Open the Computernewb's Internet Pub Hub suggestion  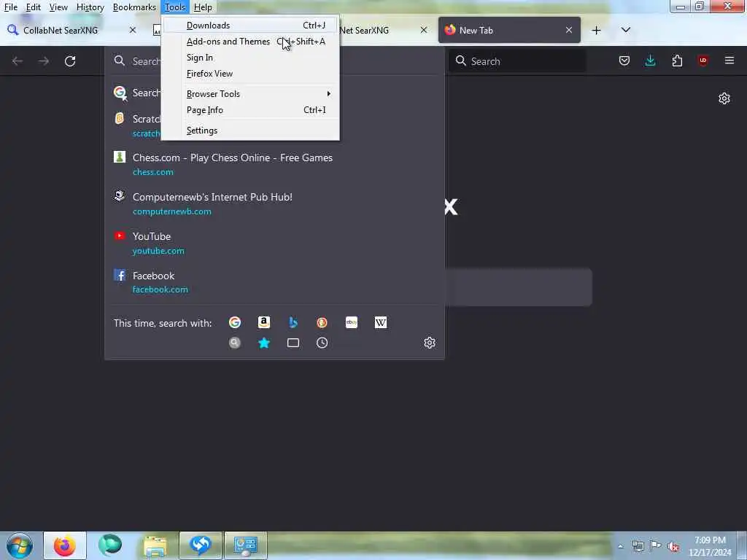coord(274,204)
